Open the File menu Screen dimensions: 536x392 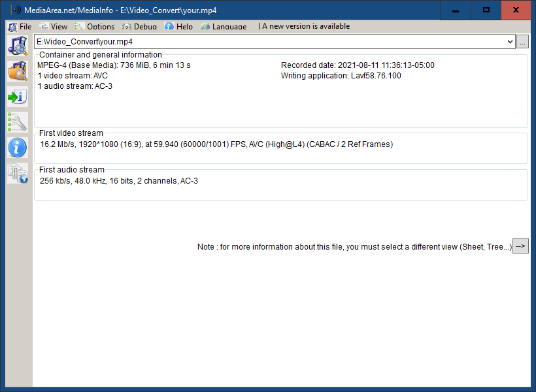(x=20, y=26)
